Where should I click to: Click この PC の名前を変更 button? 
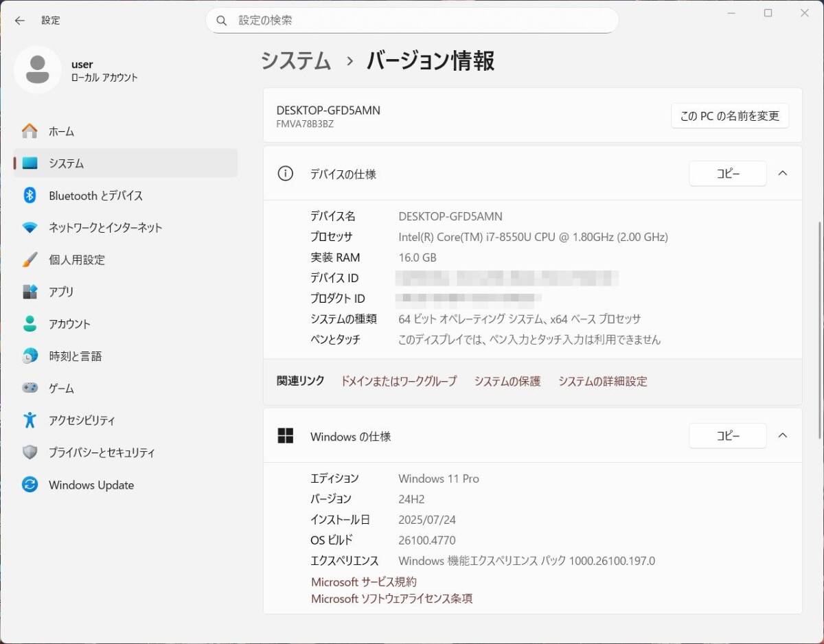coord(730,116)
